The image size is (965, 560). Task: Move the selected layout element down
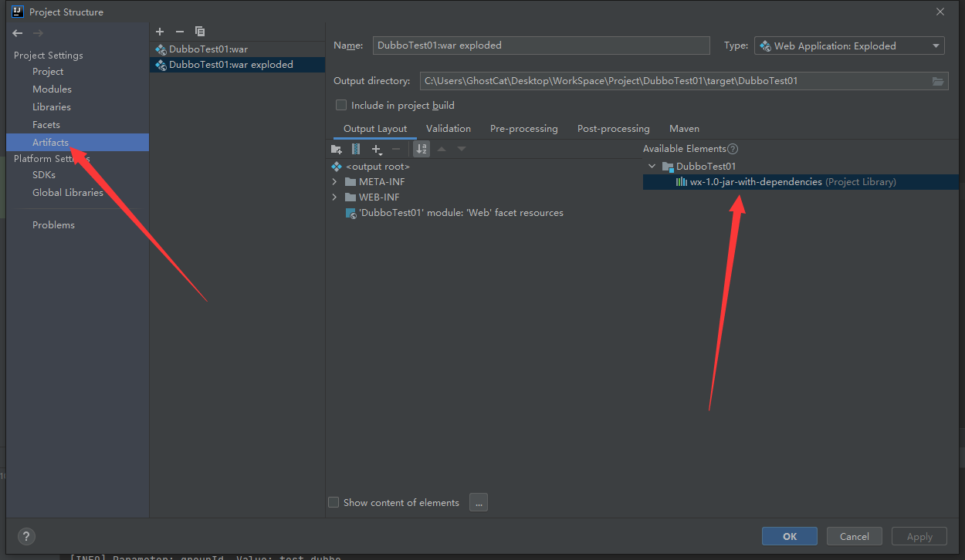(x=462, y=149)
